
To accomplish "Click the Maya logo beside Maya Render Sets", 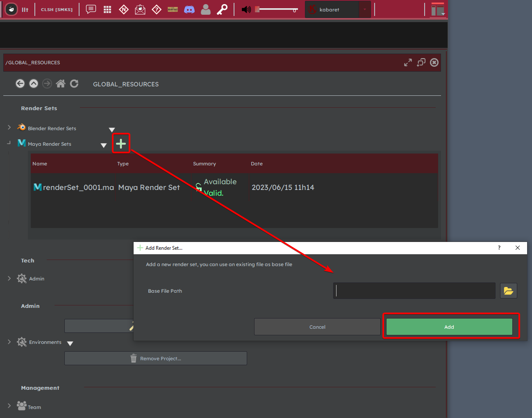I will click(22, 143).
